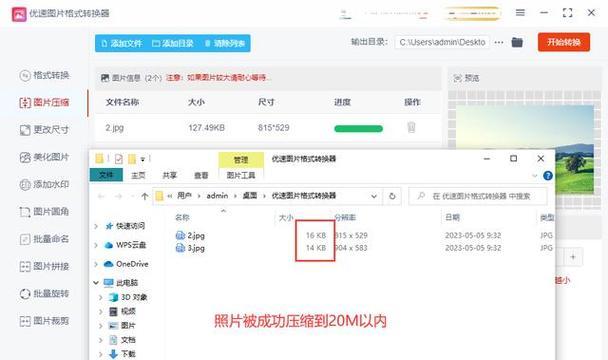The image size is (608, 360).
Task: Click admin breadcrumb in address bar
Action: [x=217, y=196]
